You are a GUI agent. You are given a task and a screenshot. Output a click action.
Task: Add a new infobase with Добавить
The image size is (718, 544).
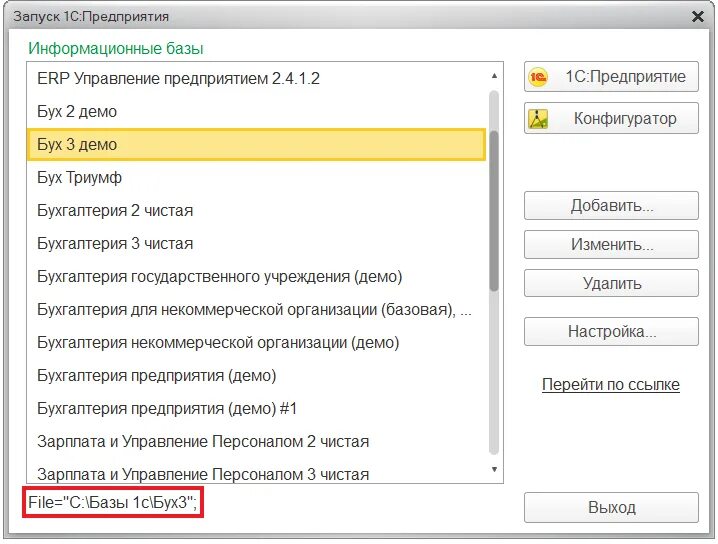(x=611, y=206)
